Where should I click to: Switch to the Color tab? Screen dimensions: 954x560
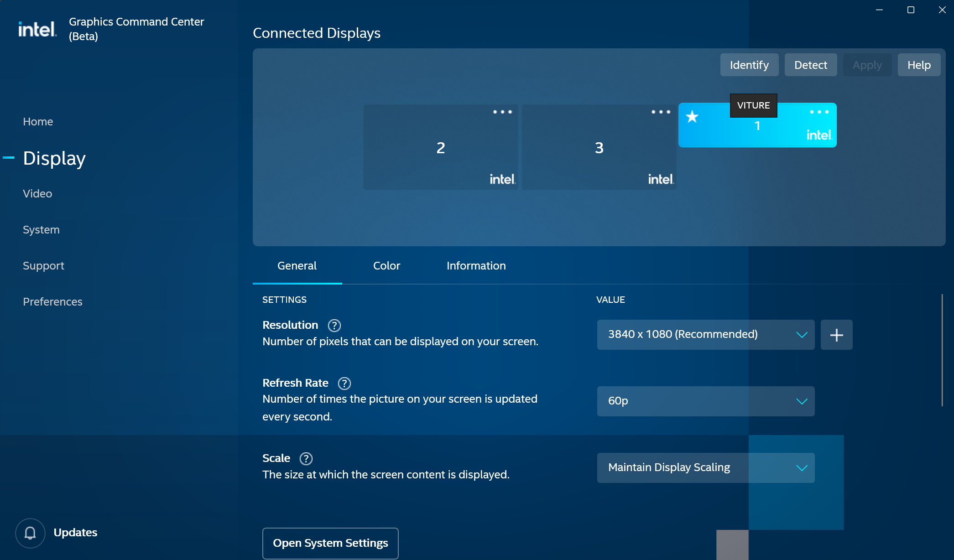386,266
